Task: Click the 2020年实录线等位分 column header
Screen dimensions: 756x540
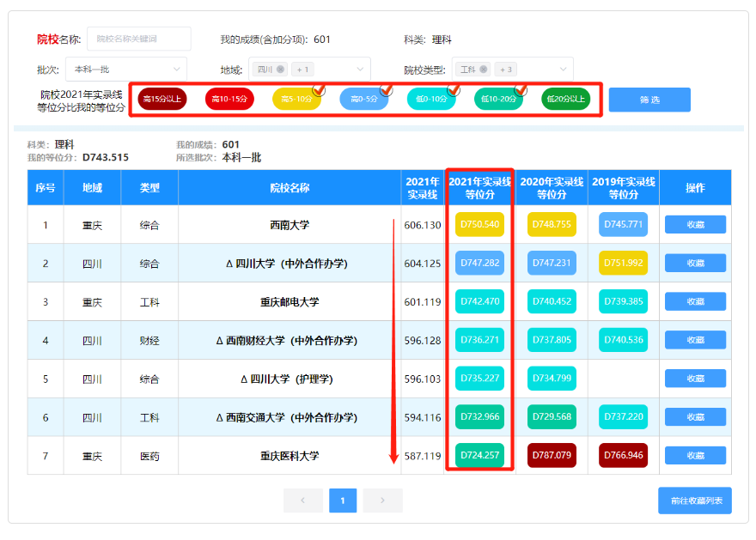Action: click(552, 188)
